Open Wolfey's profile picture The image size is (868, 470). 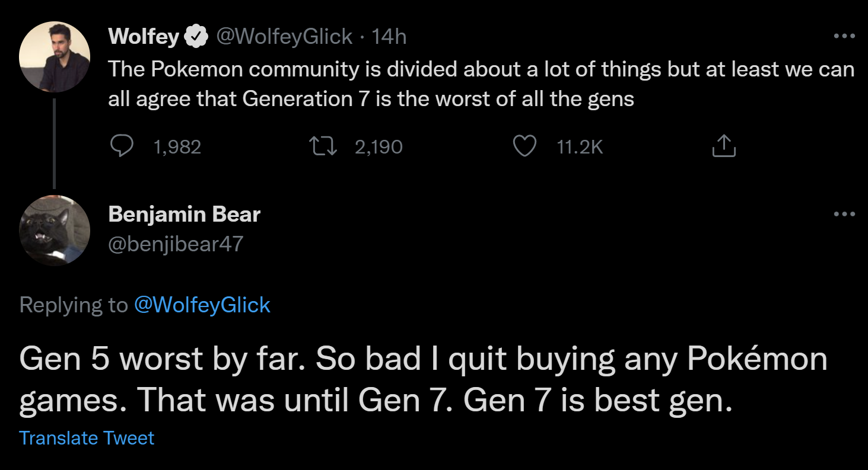pos(55,57)
